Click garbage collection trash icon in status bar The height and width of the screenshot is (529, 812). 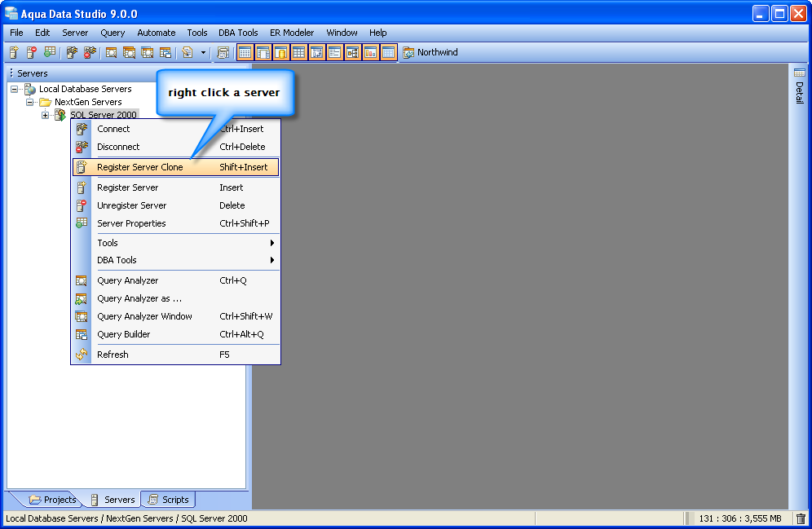pos(801,518)
